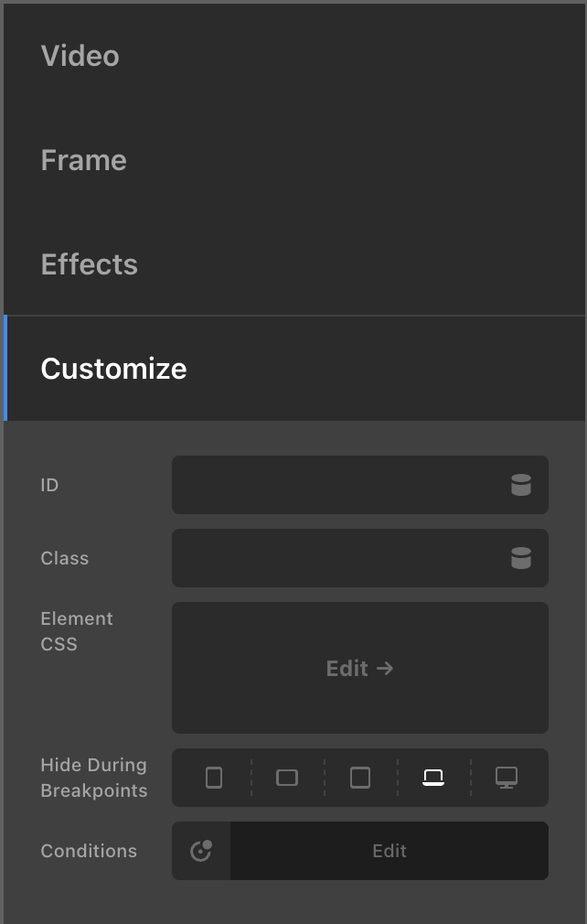Open dynamic content for Class field
This screenshot has height=924, width=587.
point(520,558)
